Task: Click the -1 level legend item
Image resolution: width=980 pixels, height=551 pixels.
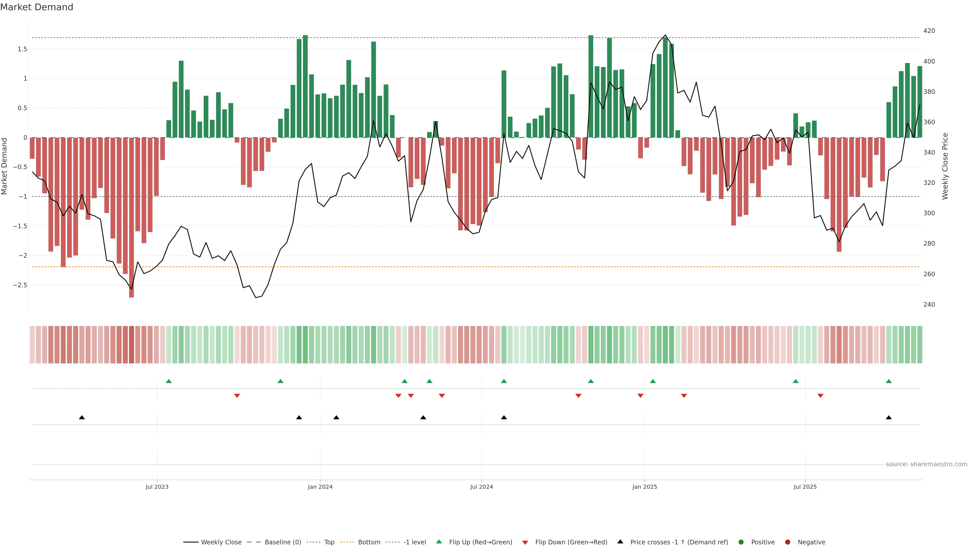Action: pyautogui.click(x=414, y=542)
